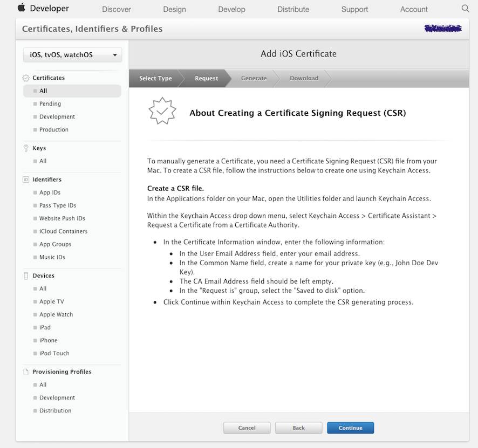Select iPod Touch devices
The width and height of the screenshot is (478, 448).
[x=54, y=353]
